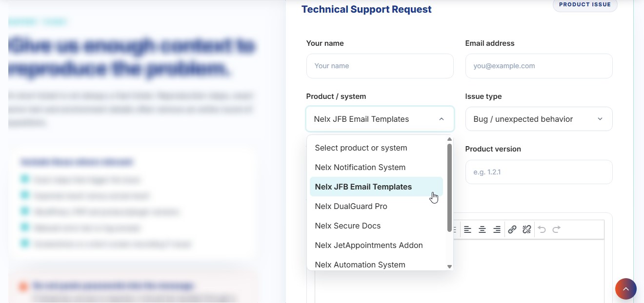The image size is (644, 303).
Task: Click the dropdown list scroll-up arrow
Action: pyautogui.click(x=449, y=139)
